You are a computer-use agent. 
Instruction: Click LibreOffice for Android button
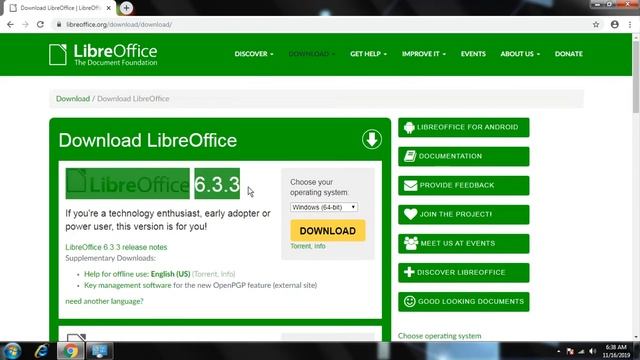point(464,127)
